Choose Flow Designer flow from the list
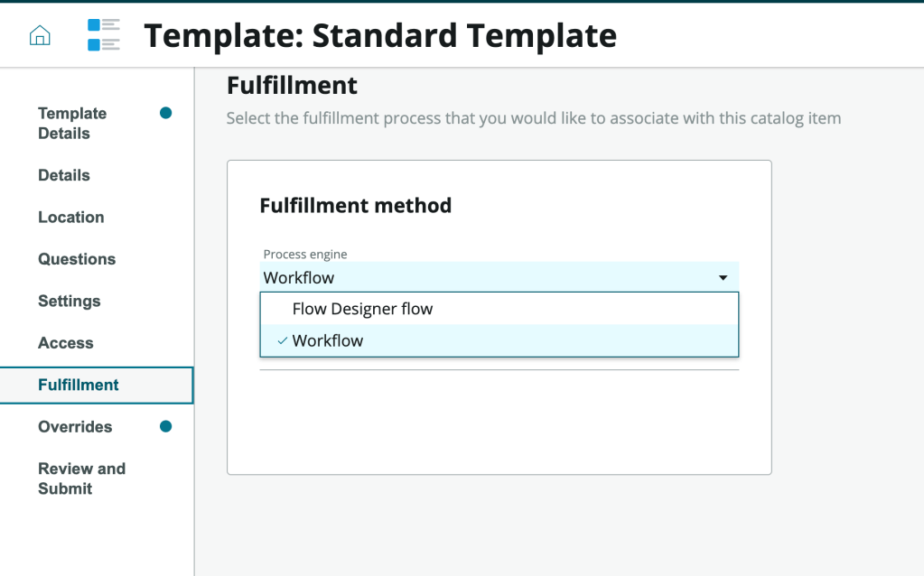Screen dimensions: 924x576 pos(362,309)
